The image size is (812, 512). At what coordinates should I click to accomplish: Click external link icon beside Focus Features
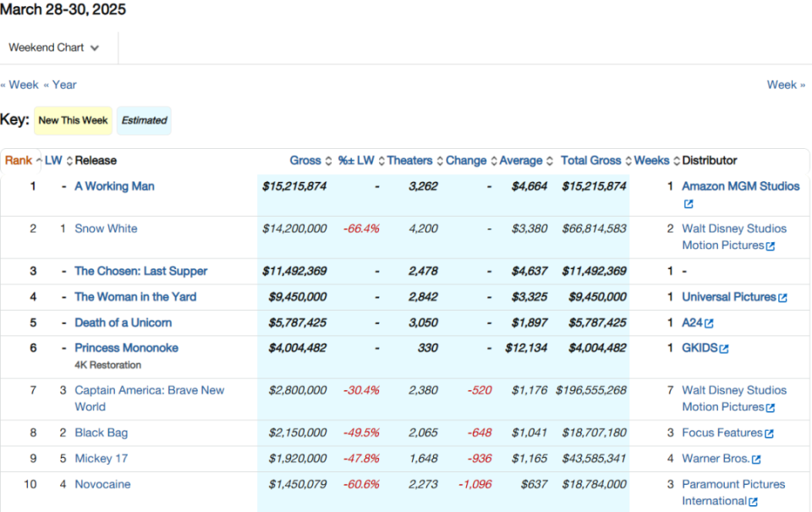pos(769,433)
